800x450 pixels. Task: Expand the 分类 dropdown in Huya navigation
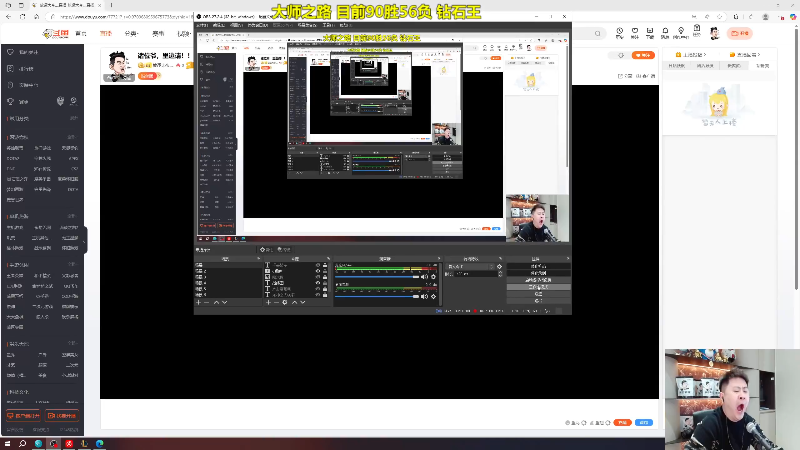[x=131, y=34]
